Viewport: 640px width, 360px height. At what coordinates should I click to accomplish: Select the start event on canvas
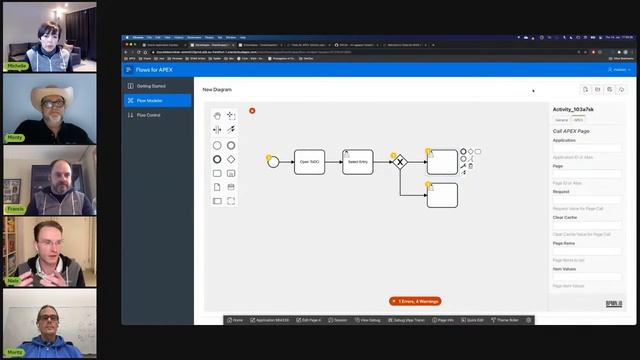273,162
